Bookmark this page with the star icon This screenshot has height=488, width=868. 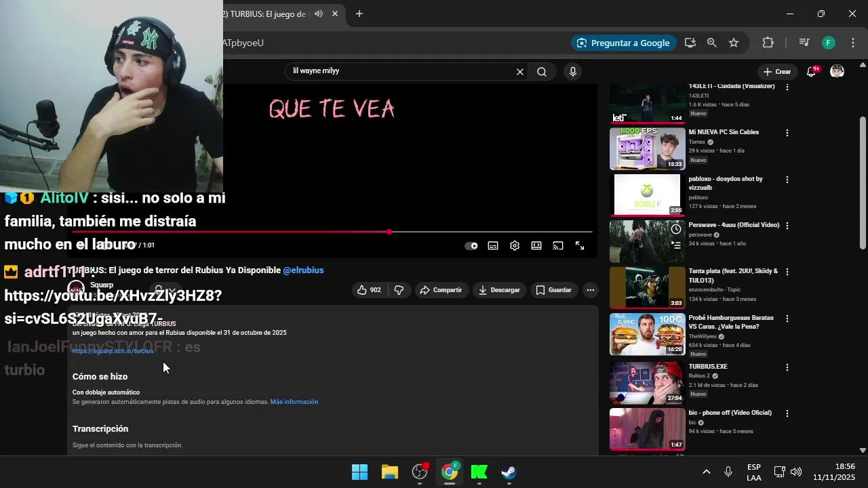pyautogui.click(x=734, y=43)
